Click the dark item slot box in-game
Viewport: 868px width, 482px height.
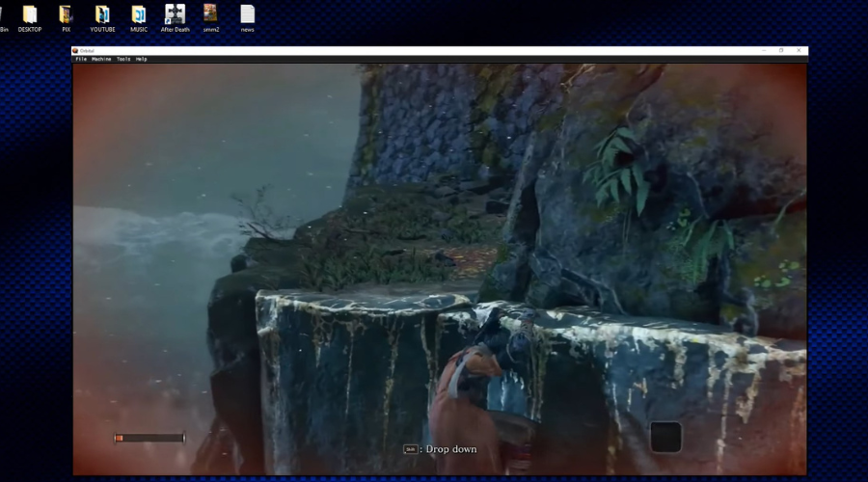(665, 438)
